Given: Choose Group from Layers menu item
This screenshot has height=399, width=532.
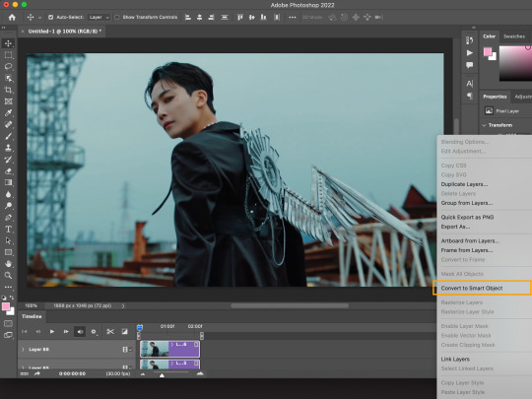Looking at the screenshot, I should tap(467, 203).
